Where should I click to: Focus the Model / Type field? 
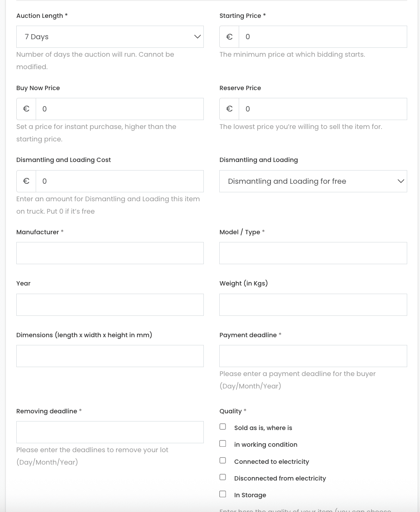(313, 253)
